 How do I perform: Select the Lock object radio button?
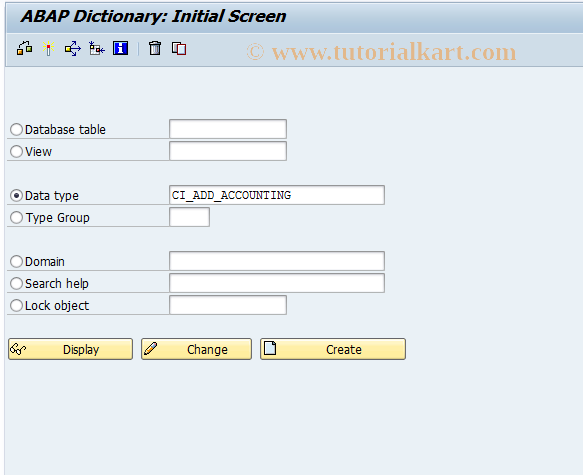(16, 306)
